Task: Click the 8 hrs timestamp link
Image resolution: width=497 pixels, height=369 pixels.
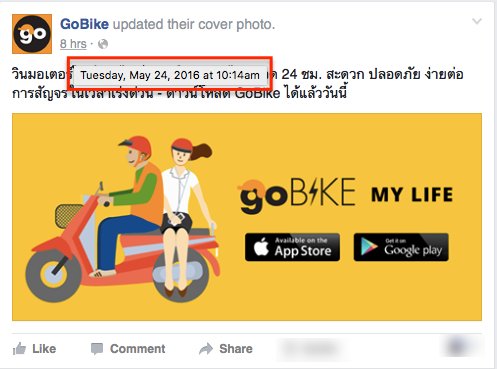Action: click(x=73, y=44)
